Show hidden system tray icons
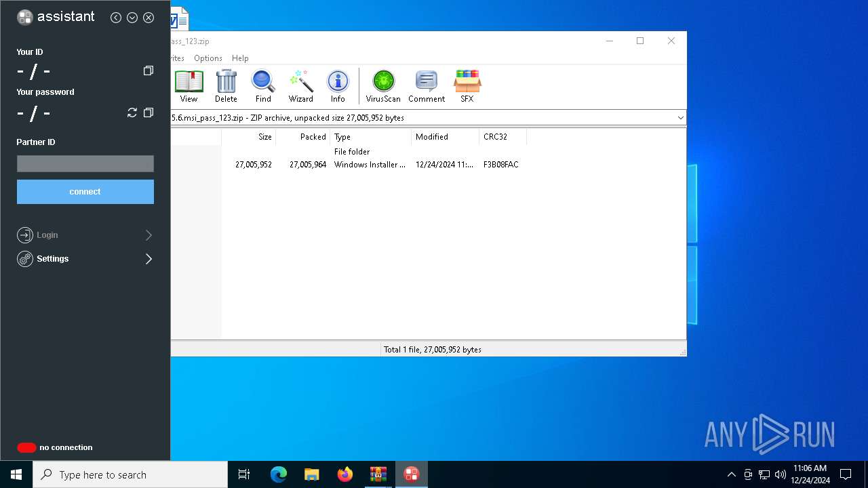 pyautogui.click(x=731, y=474)
